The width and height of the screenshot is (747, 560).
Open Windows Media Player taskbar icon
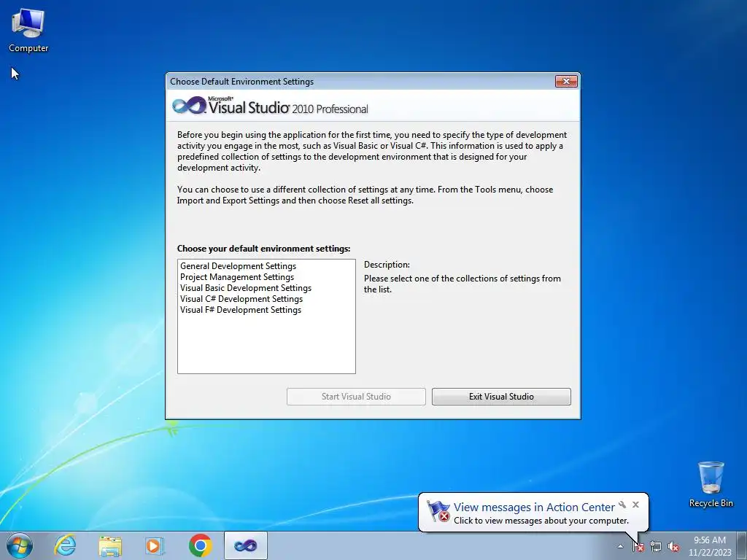(154, 545)
